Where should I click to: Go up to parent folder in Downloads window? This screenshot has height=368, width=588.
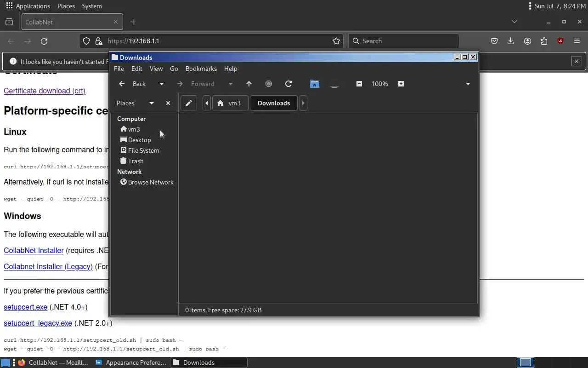pyautogui.click(x=249, y=84)
